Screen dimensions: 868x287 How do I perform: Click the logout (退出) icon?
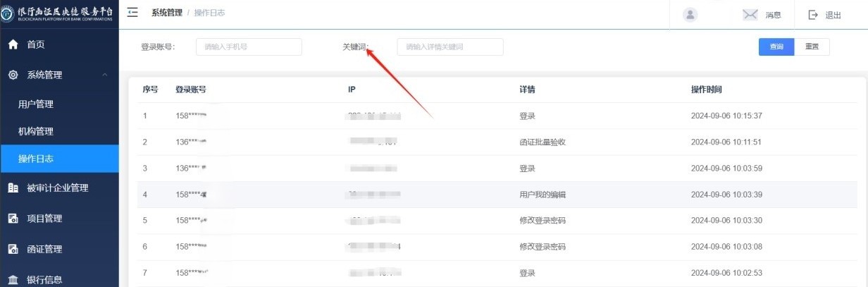tap(813, 15)
